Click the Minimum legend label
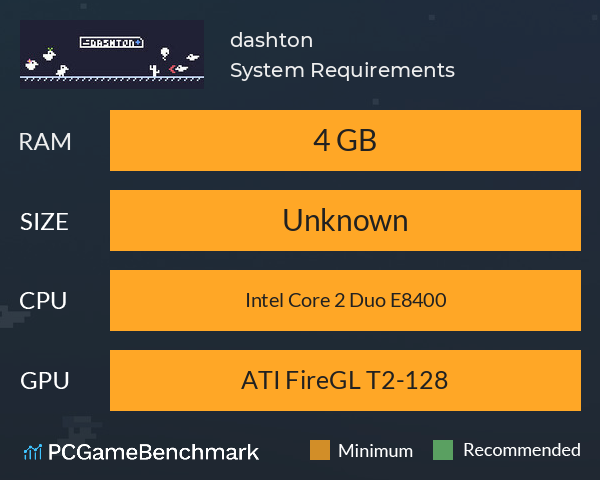Viewport: 600px width, 480px height. click(375, 451)
